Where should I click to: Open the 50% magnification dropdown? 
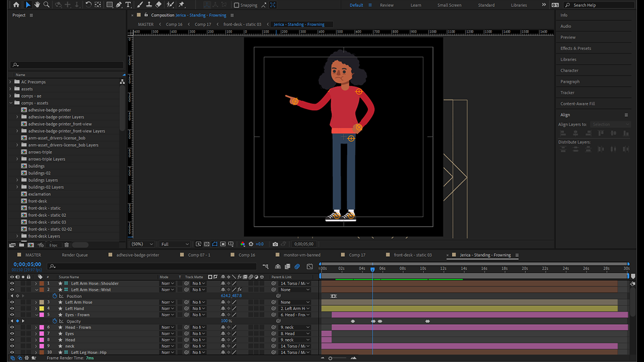[142, 244]
